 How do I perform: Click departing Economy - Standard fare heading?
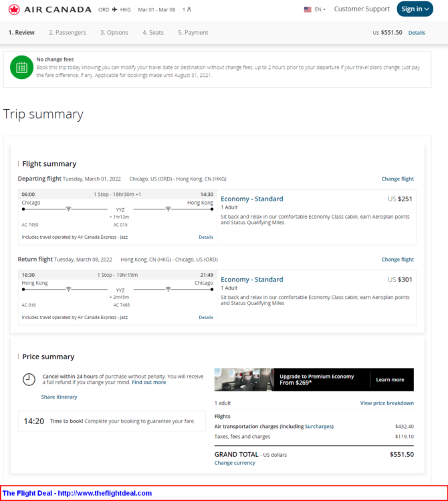point(252,199)
